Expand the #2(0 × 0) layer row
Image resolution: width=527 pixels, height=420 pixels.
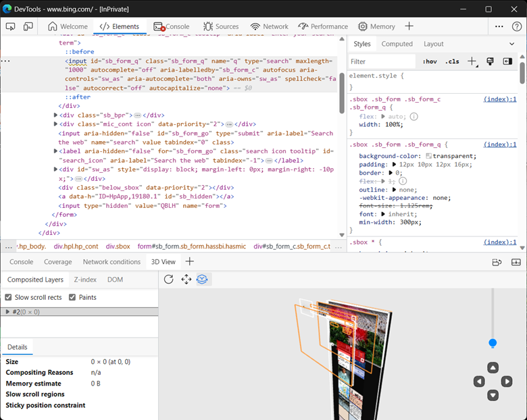[7, 312]
